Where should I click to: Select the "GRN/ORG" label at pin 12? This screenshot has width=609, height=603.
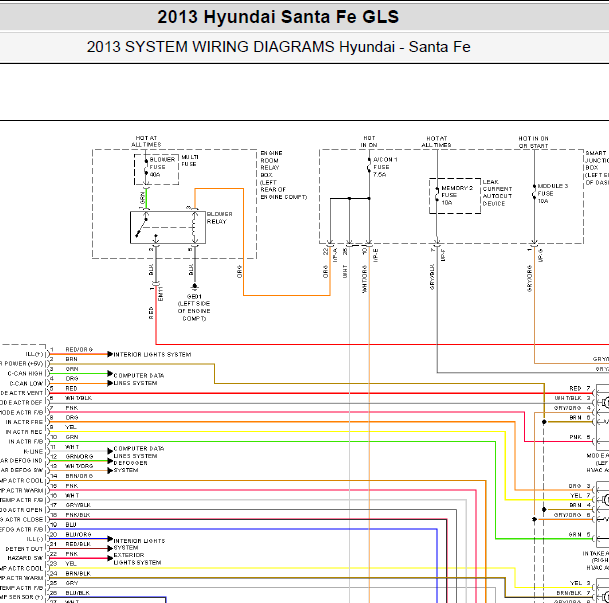pyautogui.click(x=79, y=456)
